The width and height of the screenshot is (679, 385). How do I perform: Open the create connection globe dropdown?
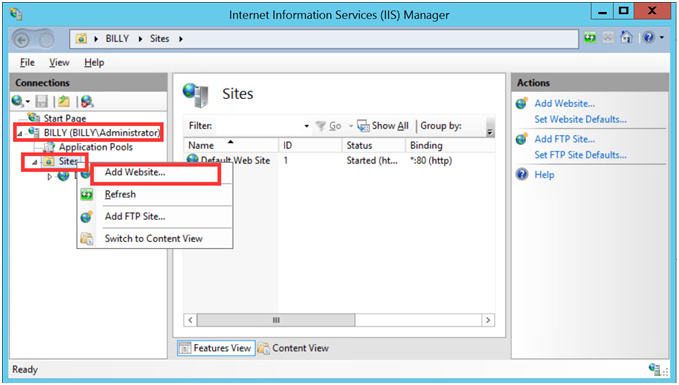pos(20,101)
